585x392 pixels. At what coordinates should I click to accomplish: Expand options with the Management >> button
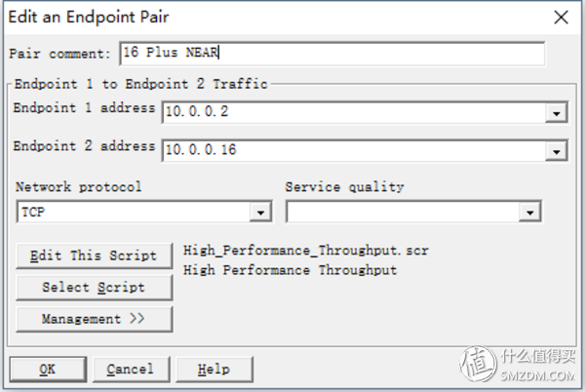(x=94, y=319)
